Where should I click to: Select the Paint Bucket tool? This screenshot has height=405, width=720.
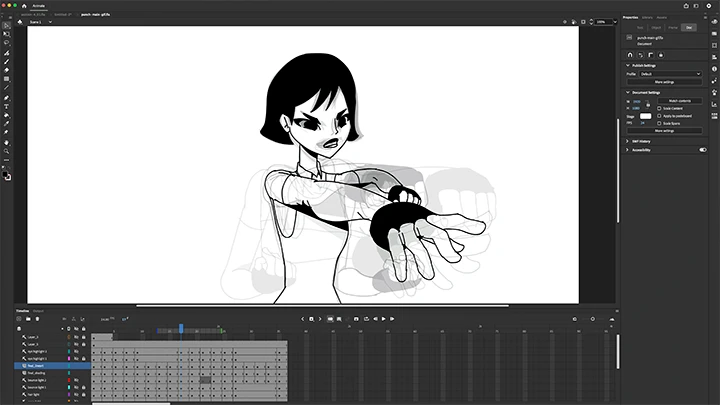coord(6,115)
